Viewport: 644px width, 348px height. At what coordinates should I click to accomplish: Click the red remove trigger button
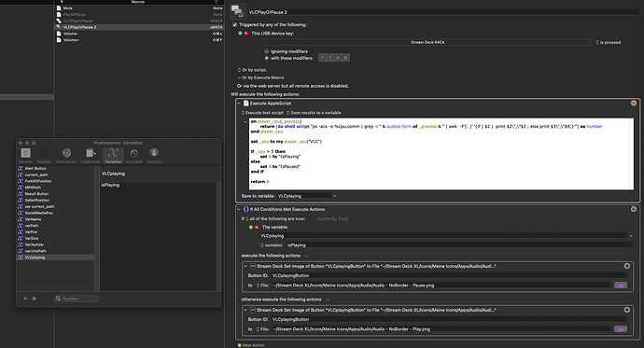245,34
